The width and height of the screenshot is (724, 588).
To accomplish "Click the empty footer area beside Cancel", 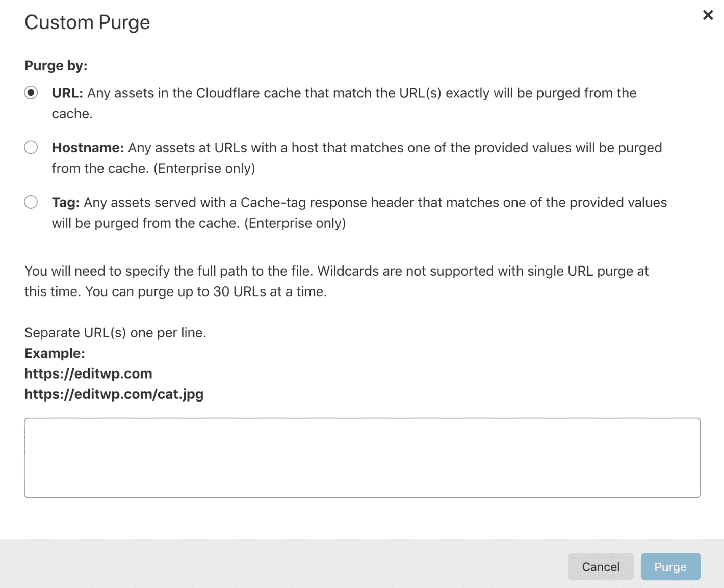I will point(306,566).
